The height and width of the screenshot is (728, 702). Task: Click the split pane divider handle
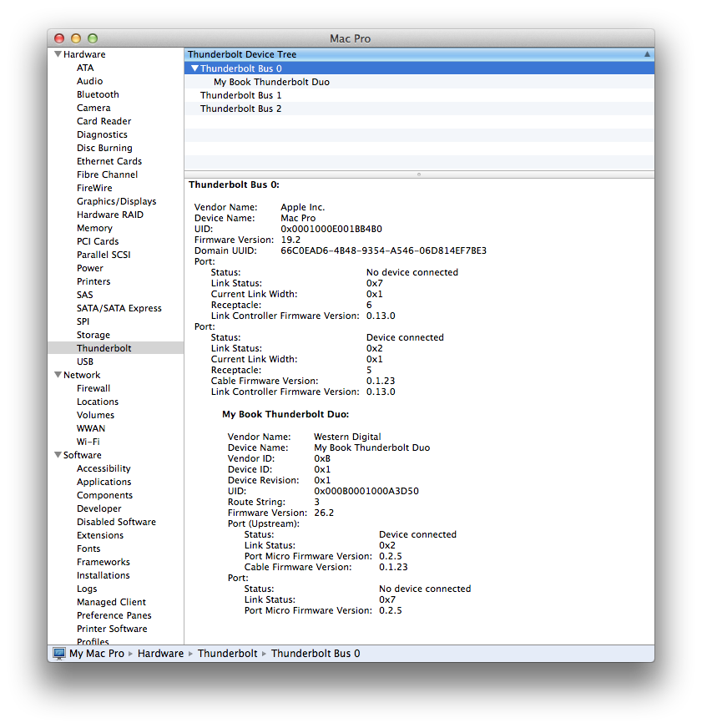click(419, 174)
